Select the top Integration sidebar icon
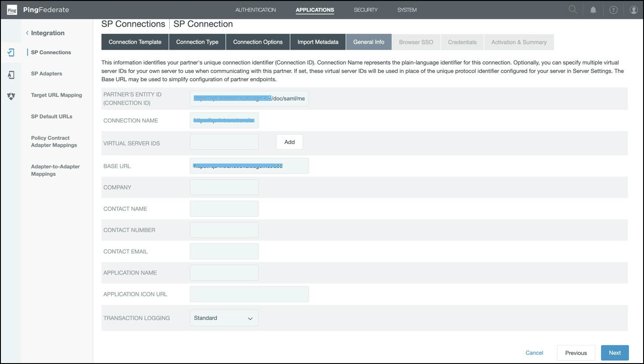The width and height of the screenshot is (644, 364). pos(11,53)
